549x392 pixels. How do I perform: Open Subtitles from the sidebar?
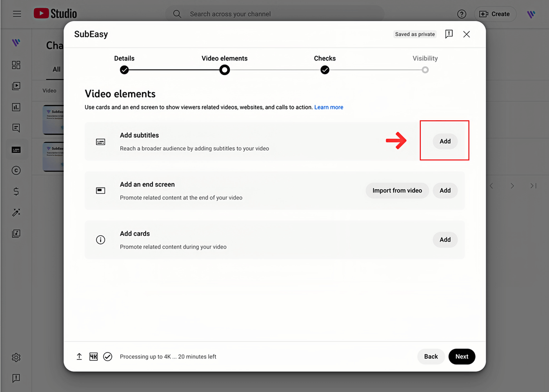16,150
